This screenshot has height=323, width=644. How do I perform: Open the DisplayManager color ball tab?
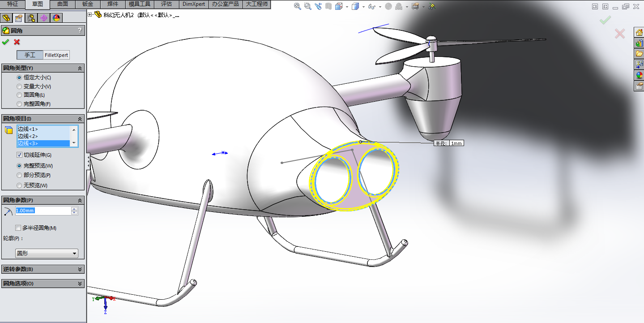click(x=56, y=18)
